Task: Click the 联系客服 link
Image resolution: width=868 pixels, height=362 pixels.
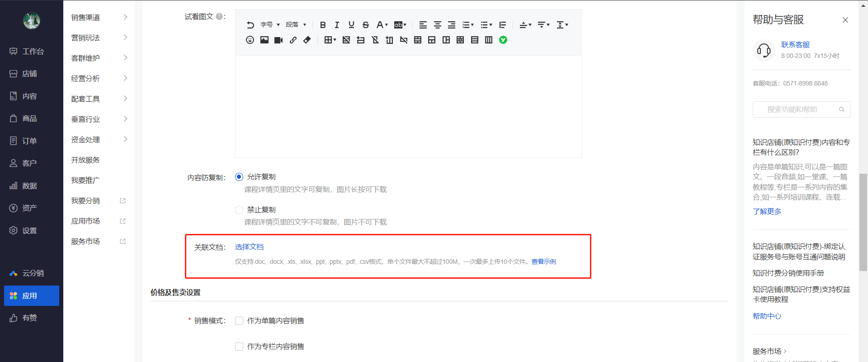Action: pyautogui.click(x=795, y=45)
